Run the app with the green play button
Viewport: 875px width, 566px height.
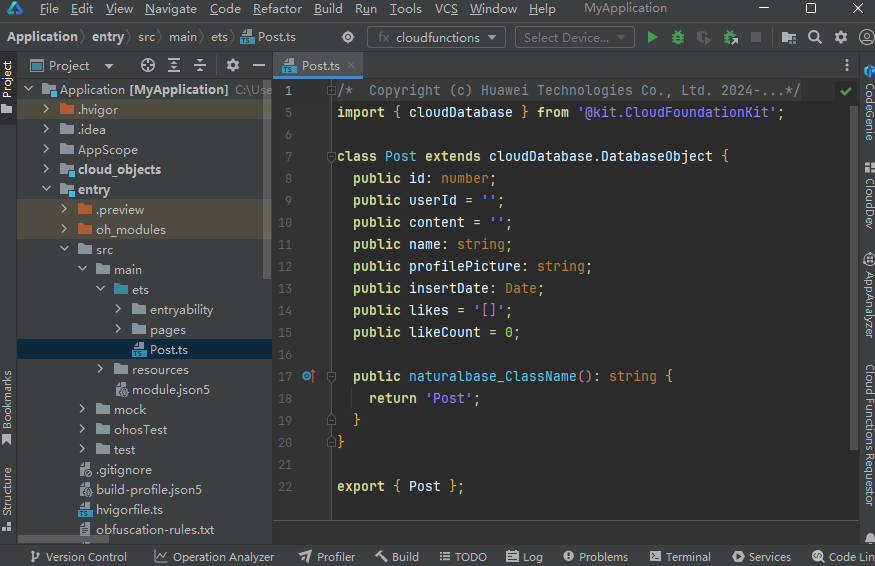(652, 37)
